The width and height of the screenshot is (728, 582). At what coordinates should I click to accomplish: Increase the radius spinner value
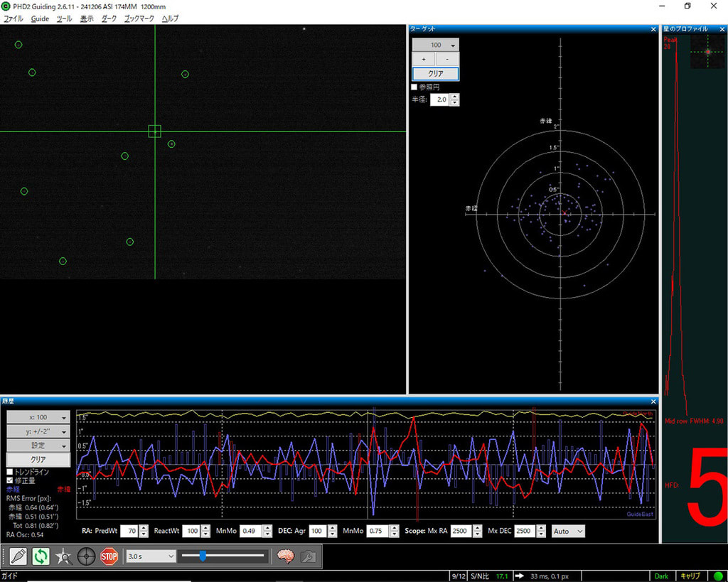click(x=454, y=97)
